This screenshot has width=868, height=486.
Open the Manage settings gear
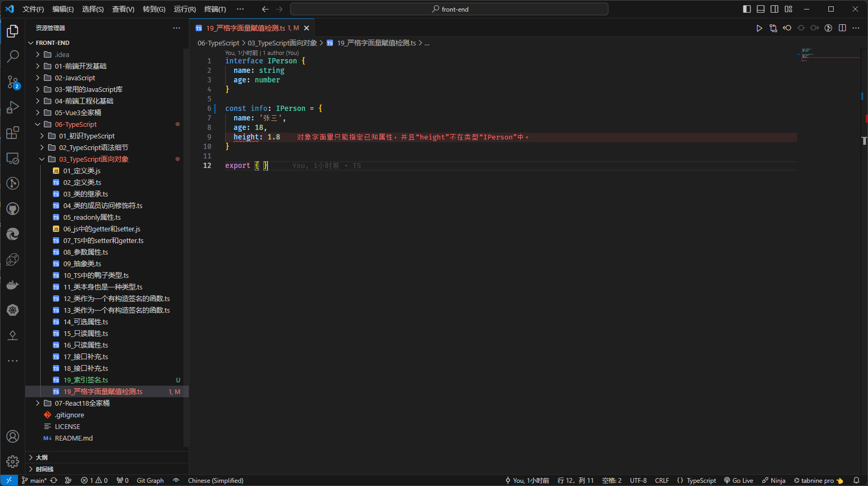click(13, 462)
